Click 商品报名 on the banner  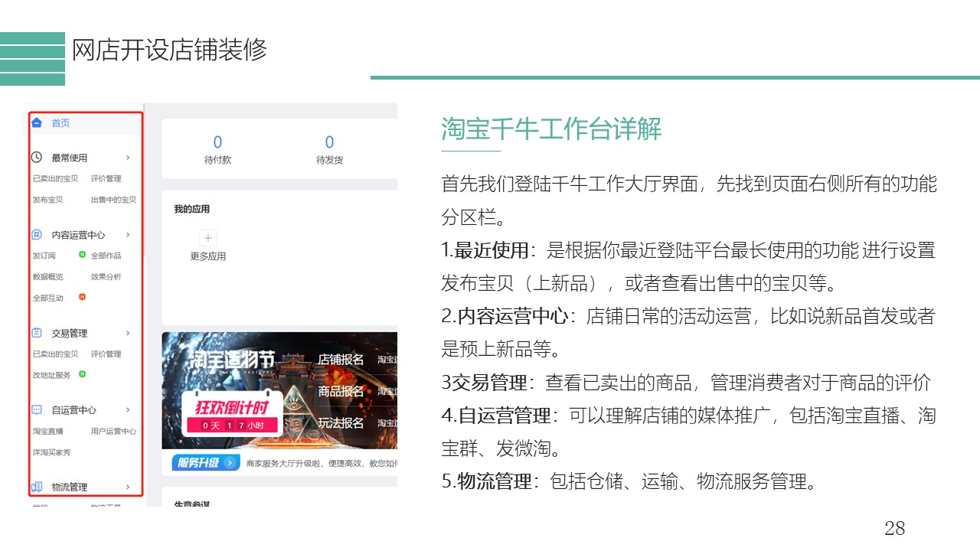click(x=341, y=391)
